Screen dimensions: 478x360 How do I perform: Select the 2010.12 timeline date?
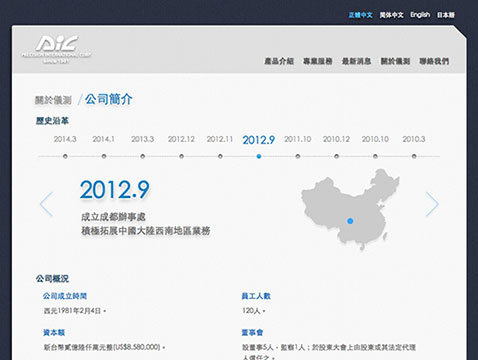pyautogui.click(x=336, y=139)
